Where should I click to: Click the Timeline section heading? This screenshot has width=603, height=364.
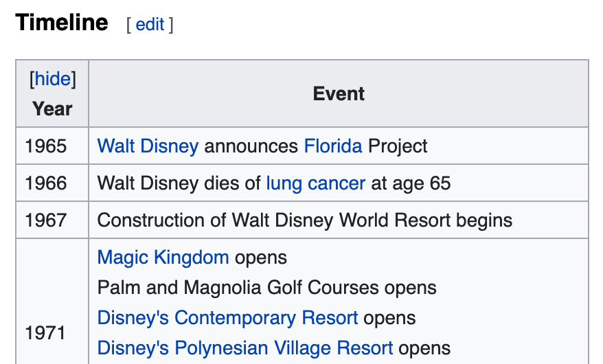click(x=62, y=23)
